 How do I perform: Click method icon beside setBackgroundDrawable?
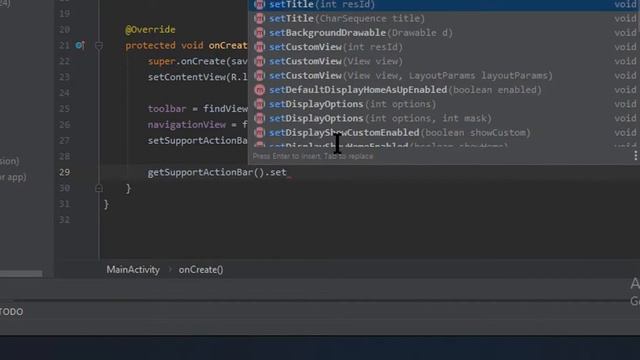260,33
